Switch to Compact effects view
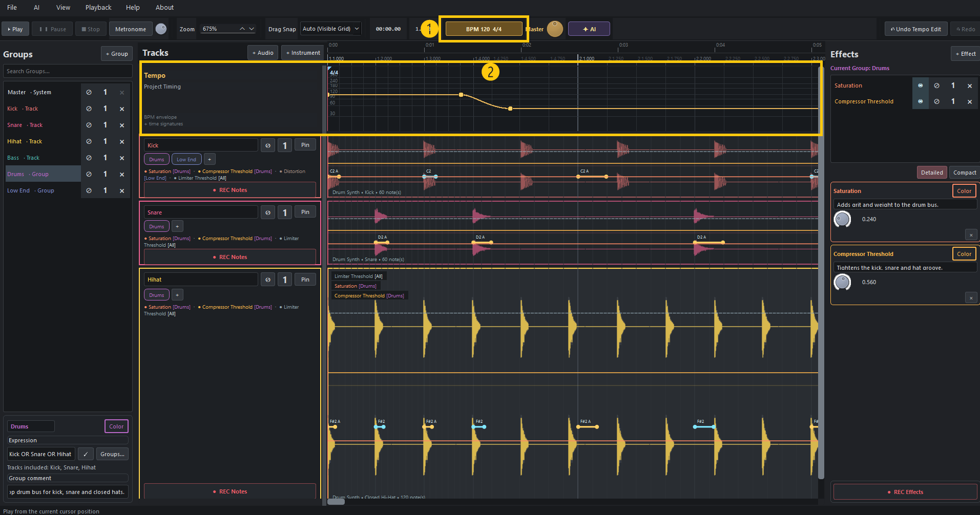 (x=964, y=173)
